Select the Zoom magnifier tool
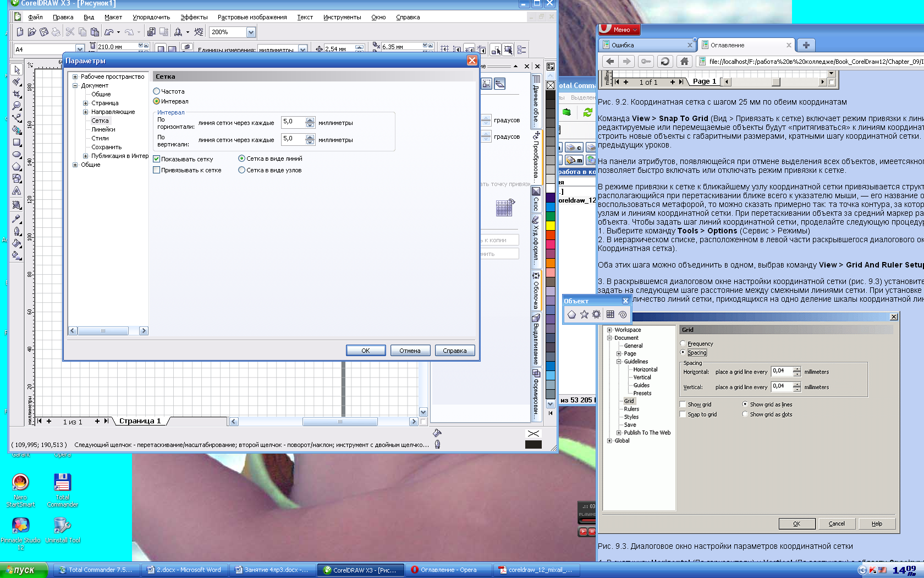 pyautogui.click(x=16, y=106)
